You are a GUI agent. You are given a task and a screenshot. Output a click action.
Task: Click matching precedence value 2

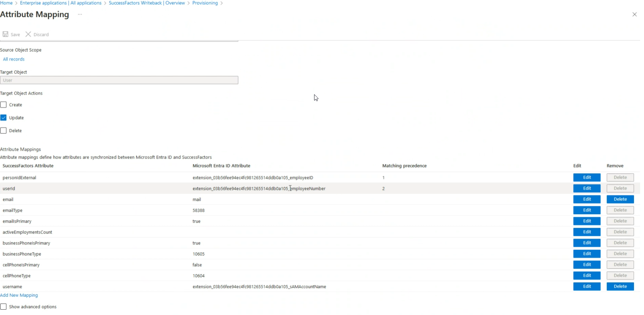click(383, 188)
